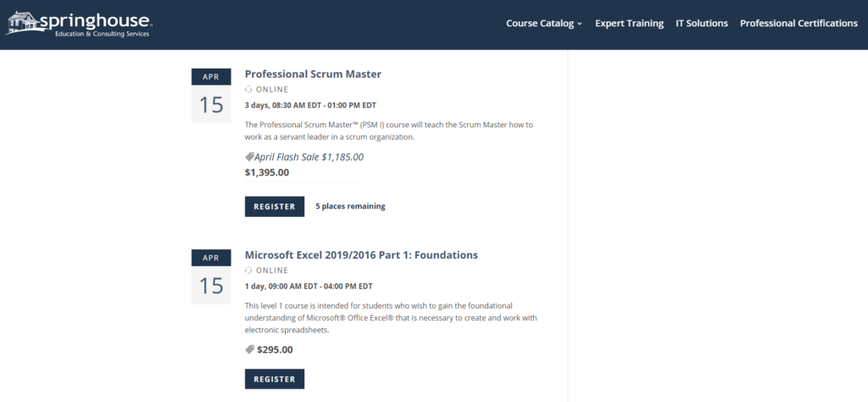Viewport: 868px width, 402px height.
Task: Register for Professional Scrum Master course
Action: (x=275, y=207)
